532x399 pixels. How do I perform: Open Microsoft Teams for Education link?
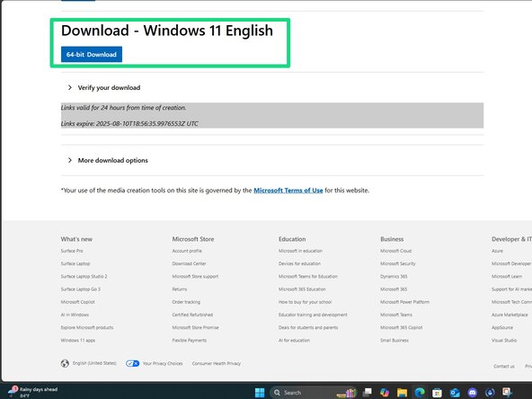308,277
